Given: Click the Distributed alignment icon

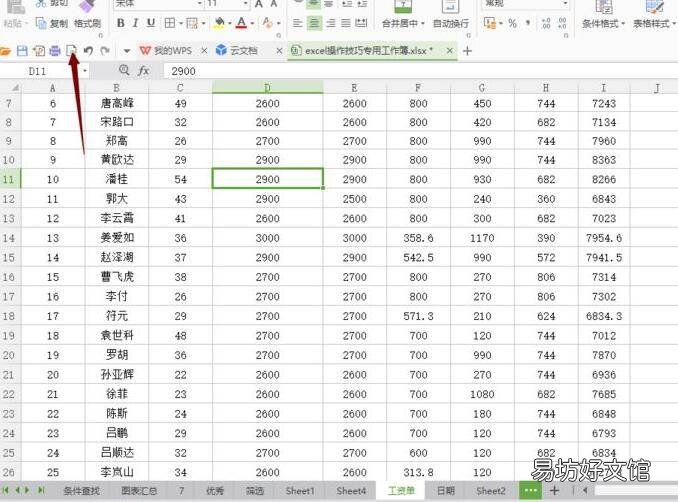Looking at the screenshot, I should [x=361, y=23].
